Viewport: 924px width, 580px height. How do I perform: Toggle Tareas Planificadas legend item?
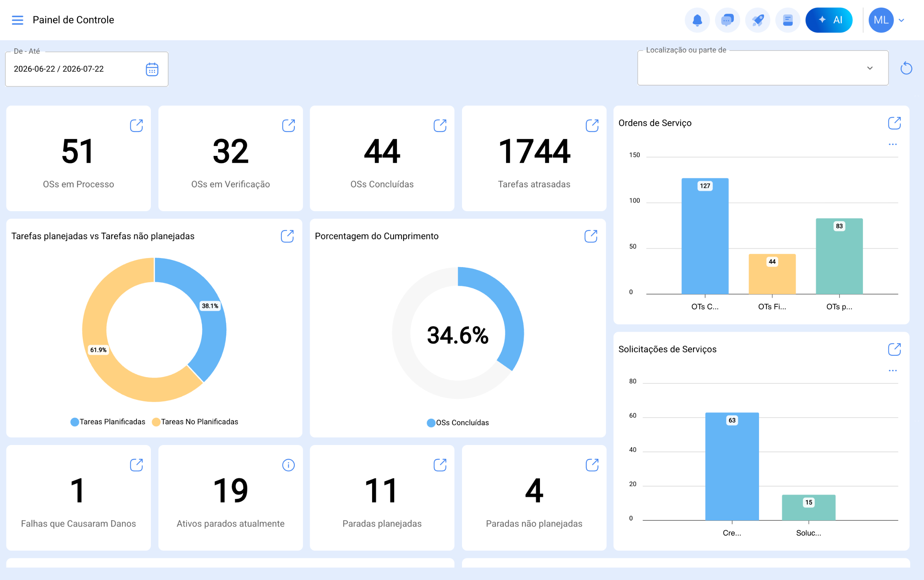(x=108, y=422)
